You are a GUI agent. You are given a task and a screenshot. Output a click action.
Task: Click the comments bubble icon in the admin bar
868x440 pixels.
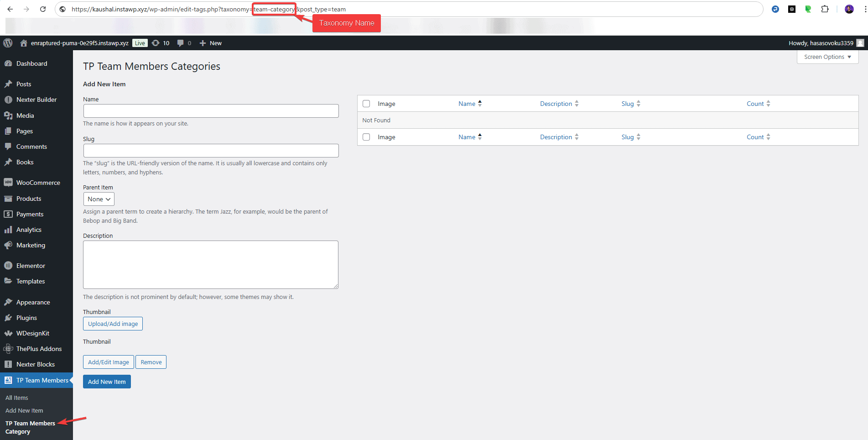tap(180, 43)
